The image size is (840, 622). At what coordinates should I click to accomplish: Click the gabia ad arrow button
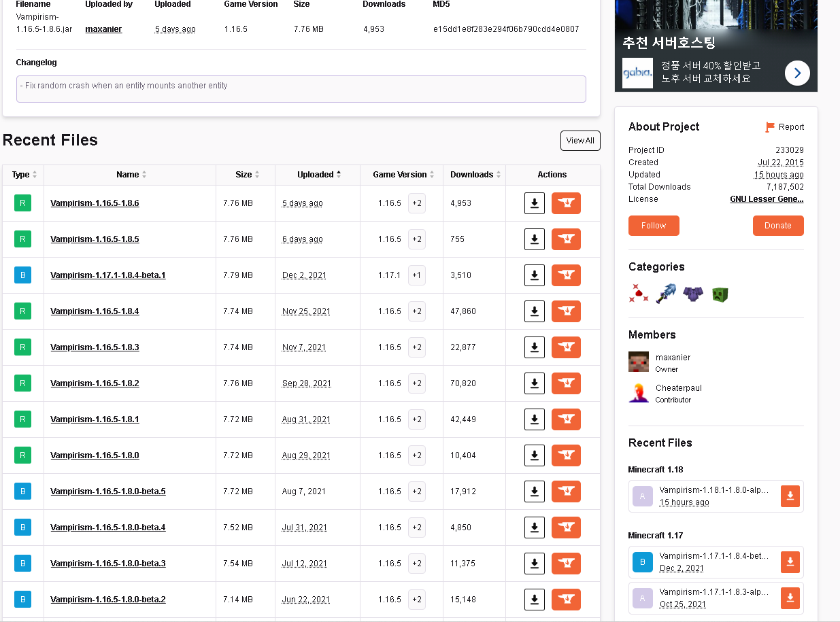pos(797,73)
